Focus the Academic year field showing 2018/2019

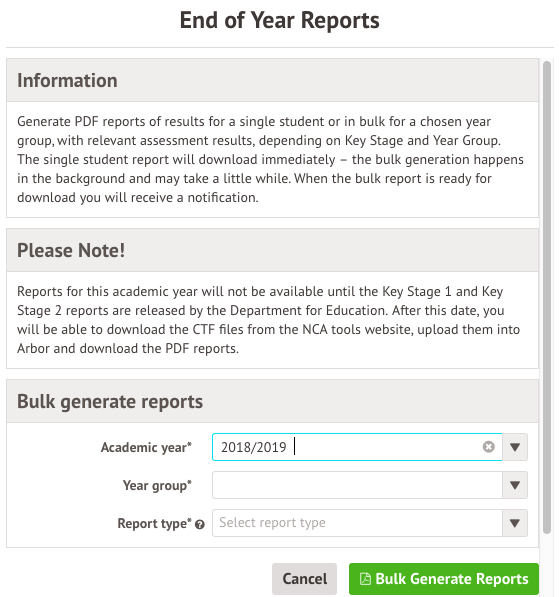pyautogui.click(x=357, y=447)
